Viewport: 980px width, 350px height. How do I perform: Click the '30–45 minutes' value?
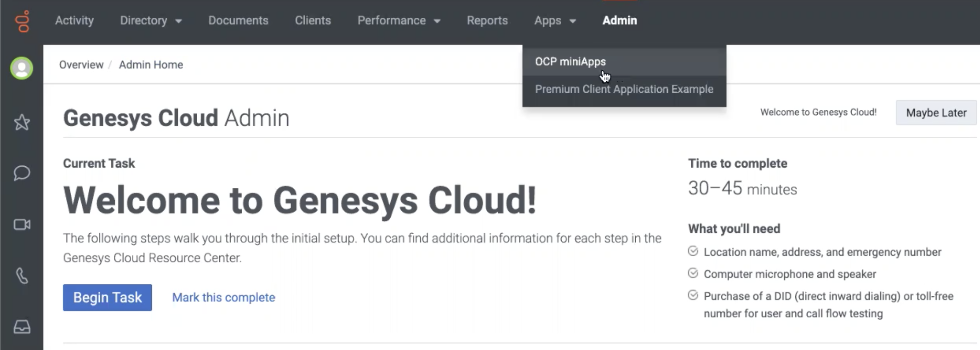click(x=742, y=188)
